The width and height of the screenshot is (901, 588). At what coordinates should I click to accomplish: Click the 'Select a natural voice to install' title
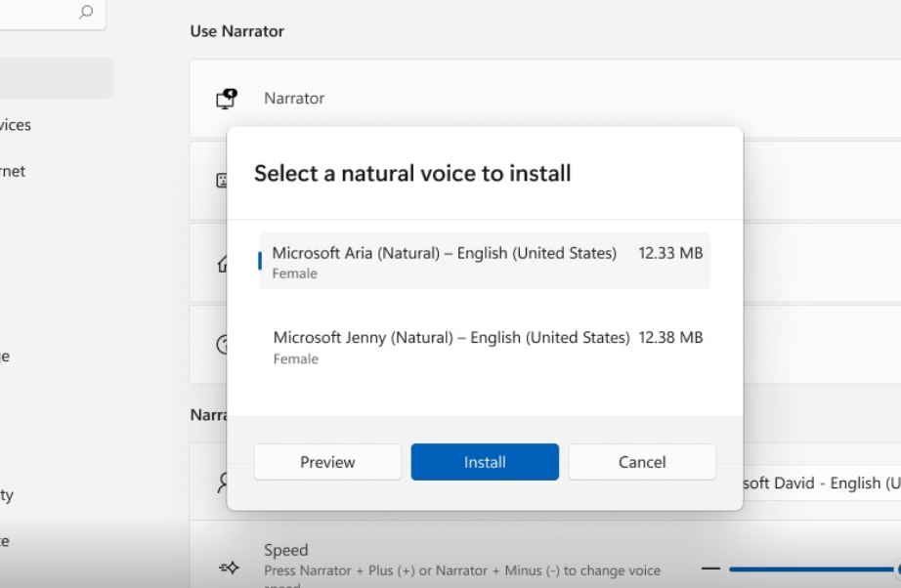[x=412, y=173]
